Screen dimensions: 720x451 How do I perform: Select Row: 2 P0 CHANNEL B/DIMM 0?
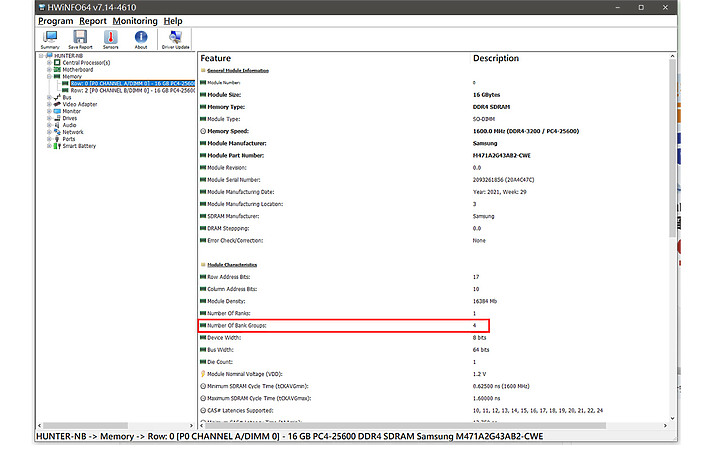(133, 90)
